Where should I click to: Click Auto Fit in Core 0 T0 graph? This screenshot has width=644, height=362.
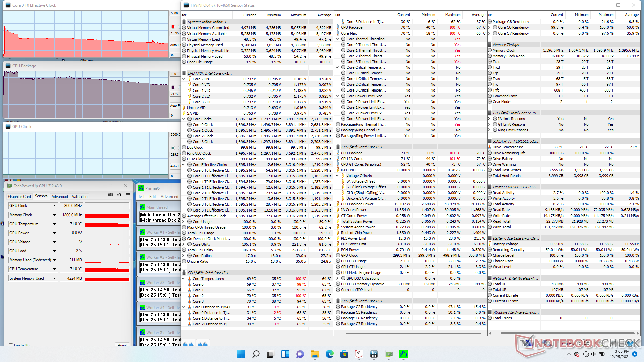(x=175, y=45)
